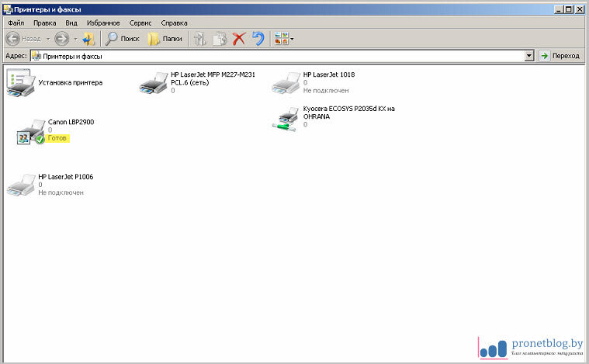Open the Справка menu
This screenshot has height=364, width=589.
[174, 23]
